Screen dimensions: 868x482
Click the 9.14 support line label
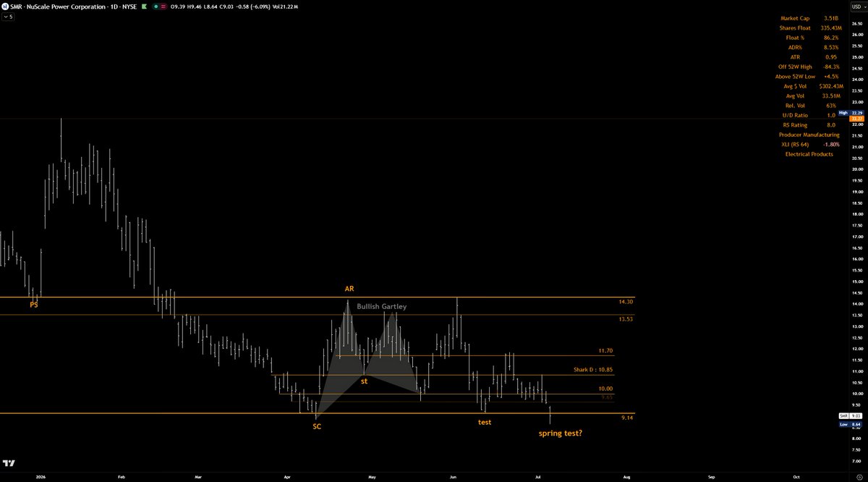[x=628, y=418]
